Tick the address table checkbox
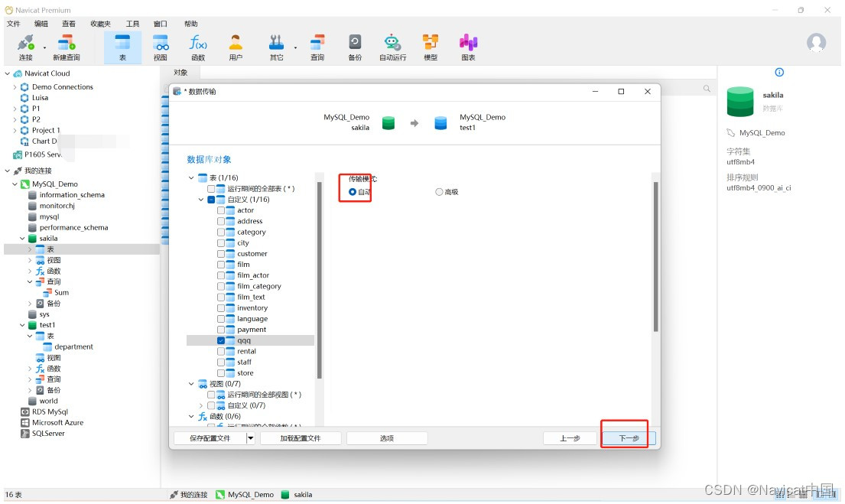The image size is (845, 504). (x=221, y=221)
